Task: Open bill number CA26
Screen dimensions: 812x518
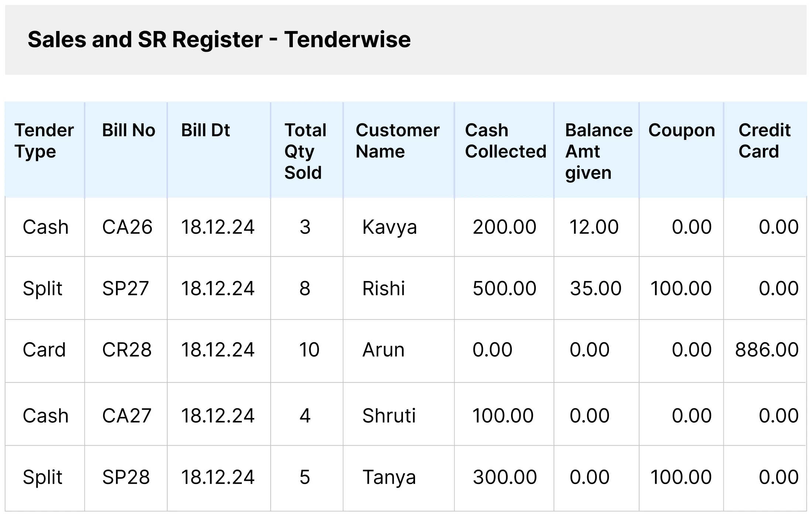Action: 127,227
